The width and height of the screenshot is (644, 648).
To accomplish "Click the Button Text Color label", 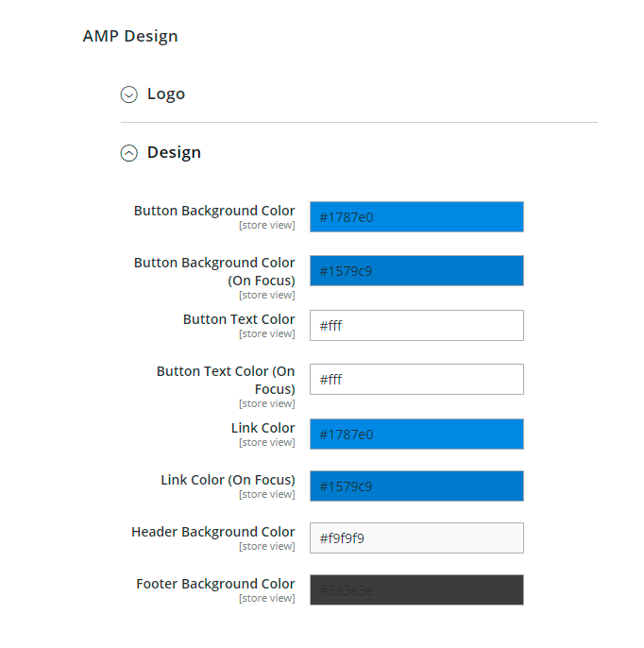I will coord(239,319).
